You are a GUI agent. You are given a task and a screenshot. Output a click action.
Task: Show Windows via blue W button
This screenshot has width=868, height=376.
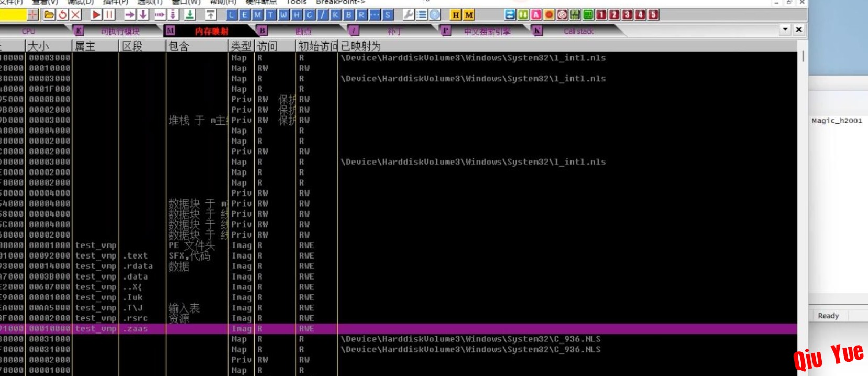pyautogui.click(x=283, y=15)
